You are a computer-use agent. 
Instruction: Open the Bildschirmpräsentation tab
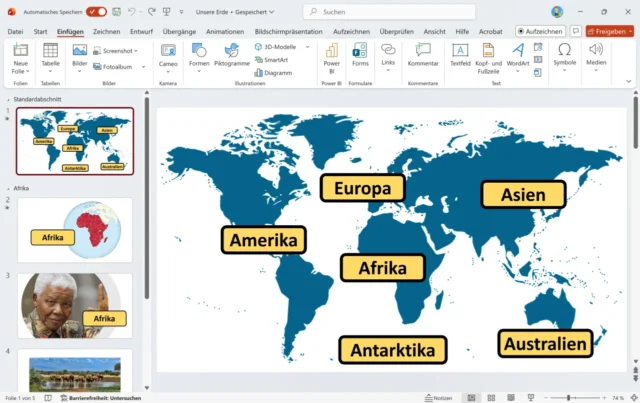click(289, 31)
